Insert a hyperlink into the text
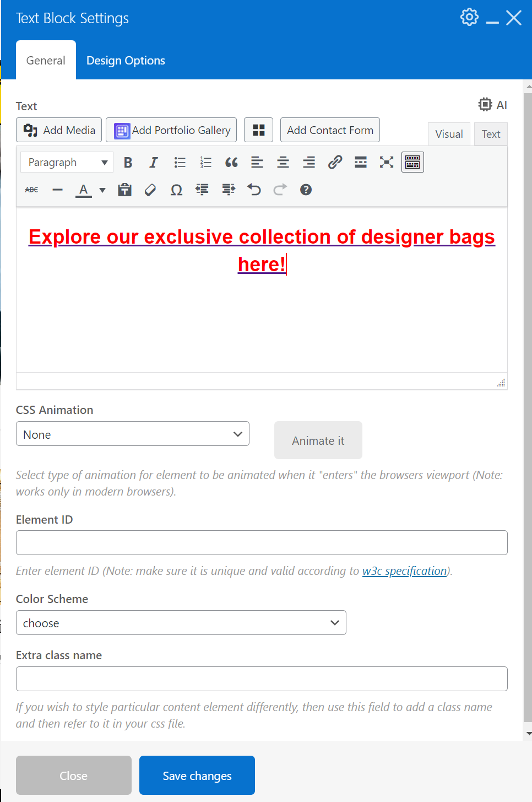 click(335, 162)
